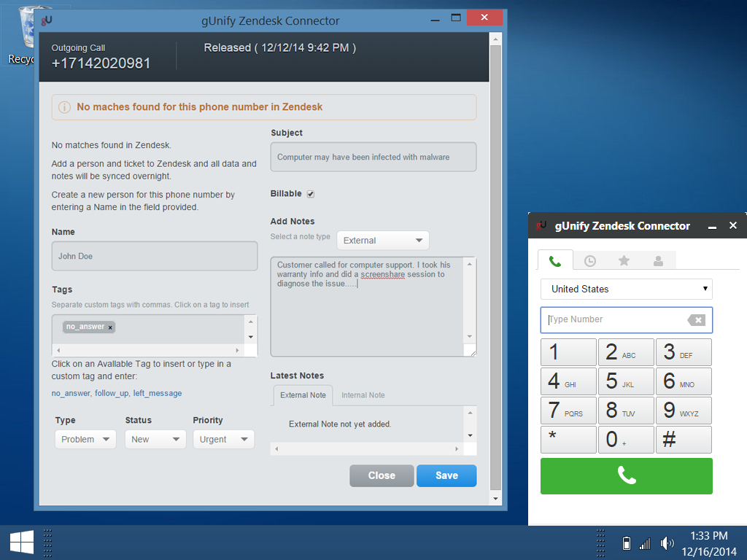Insert the follow_up available tag

(x=112, y=393)
